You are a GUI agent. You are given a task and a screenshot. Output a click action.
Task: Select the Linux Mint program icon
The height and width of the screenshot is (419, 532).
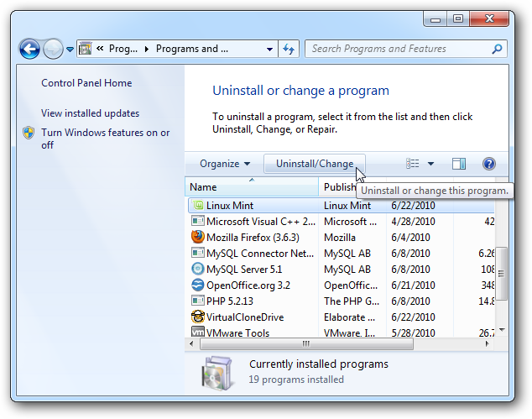click(198, 205)
